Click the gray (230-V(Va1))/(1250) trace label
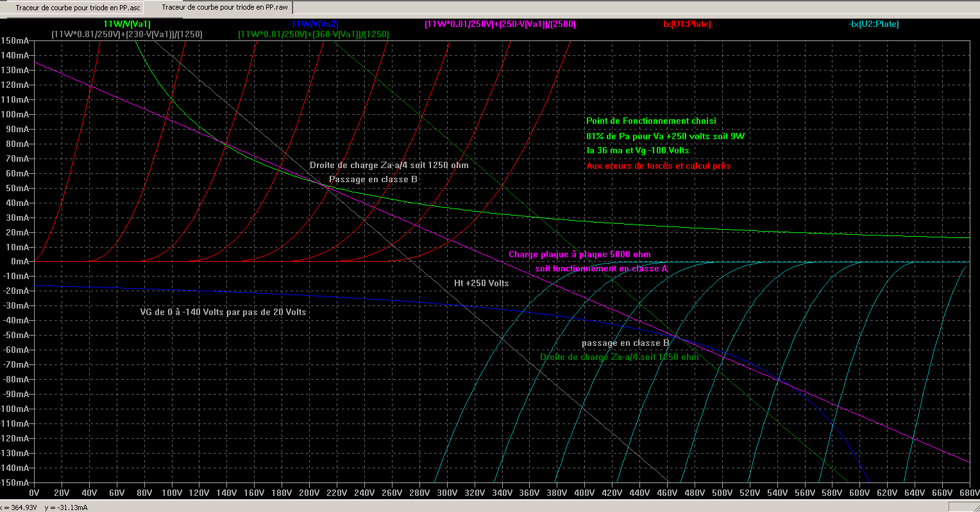Viewport: 980px width, 512px height. coord(127,34)
